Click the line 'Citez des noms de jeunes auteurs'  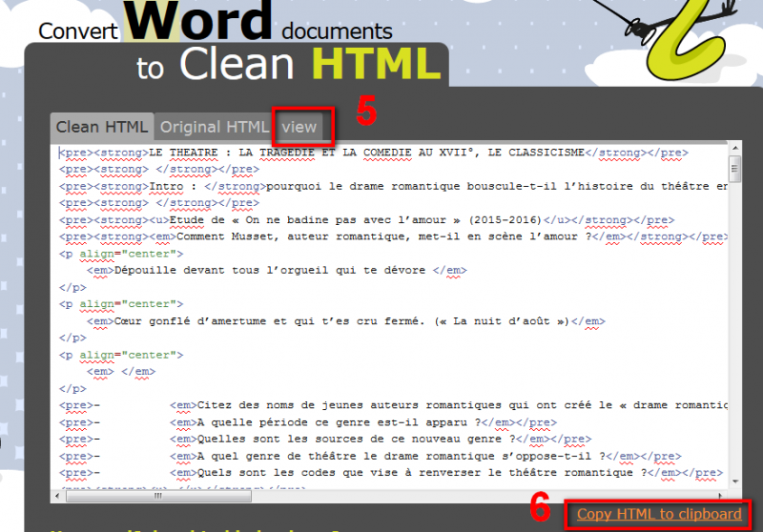point(393,405)
